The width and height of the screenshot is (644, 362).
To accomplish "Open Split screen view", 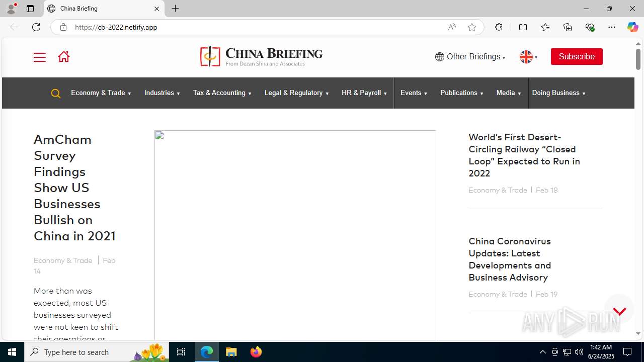I will pos(523,27).
